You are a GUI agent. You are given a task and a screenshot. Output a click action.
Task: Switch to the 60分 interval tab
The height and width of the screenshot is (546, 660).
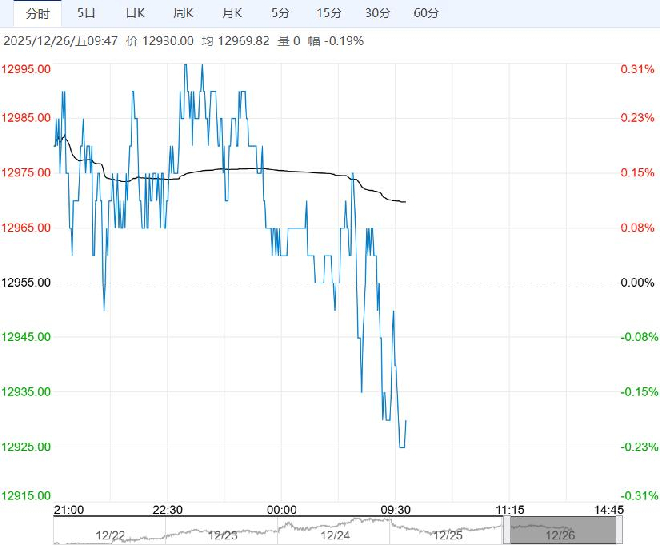coord(425,13)
